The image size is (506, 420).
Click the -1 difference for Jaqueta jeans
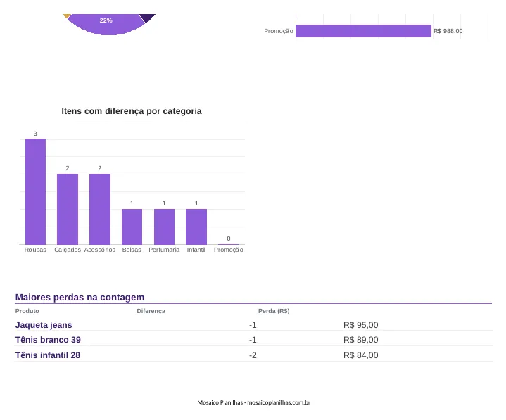253,325
